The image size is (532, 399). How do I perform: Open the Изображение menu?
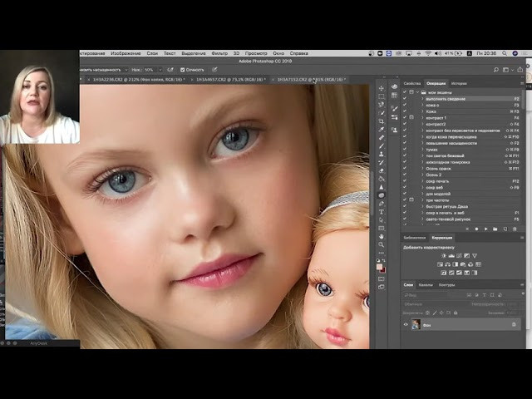[x=126, y=53]
